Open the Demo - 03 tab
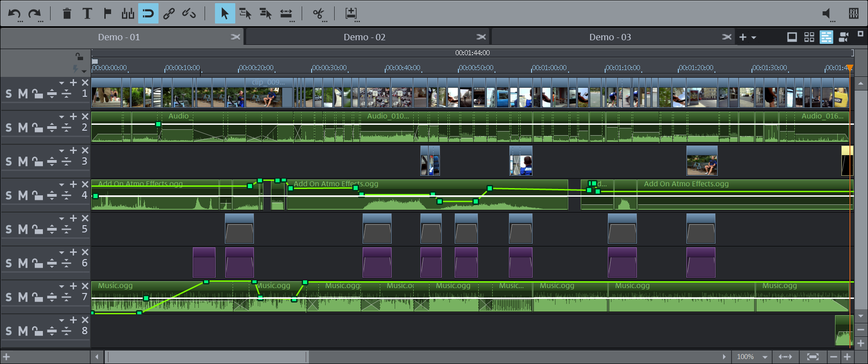 coord(610,37)
